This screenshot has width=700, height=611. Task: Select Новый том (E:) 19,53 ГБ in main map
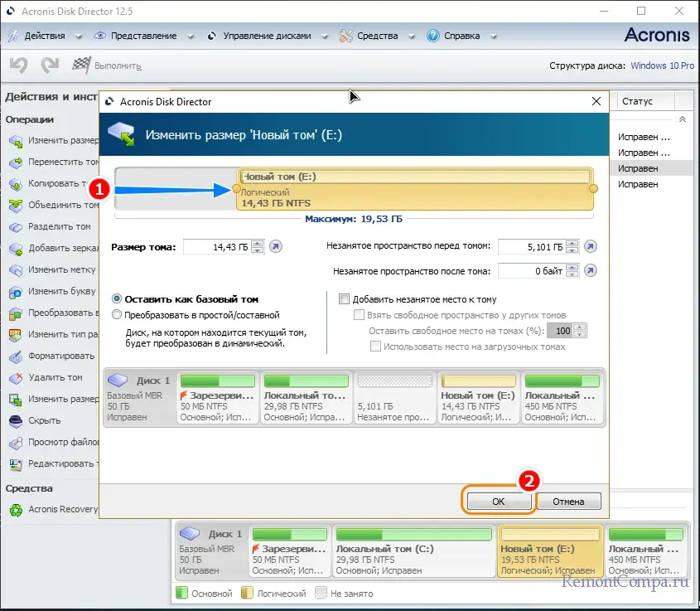point(549,551)
